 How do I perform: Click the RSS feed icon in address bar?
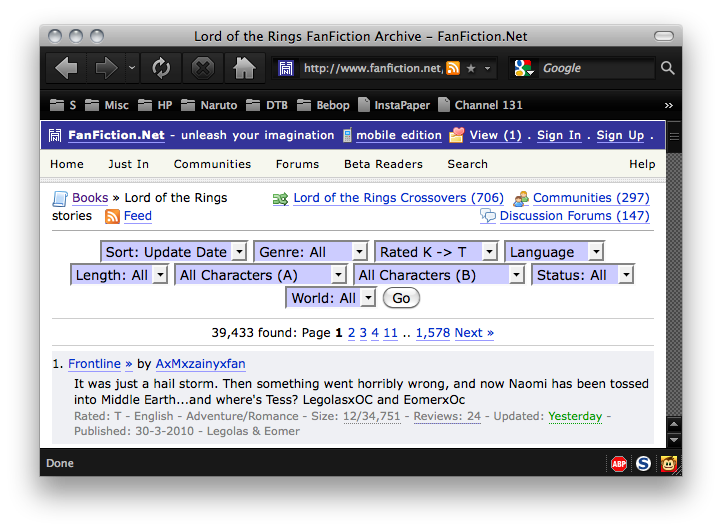tap(453, 68)
